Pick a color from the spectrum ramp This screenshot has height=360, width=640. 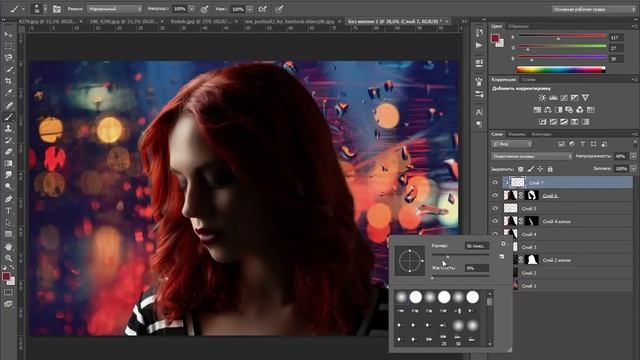pyautogui.click(x=561, y=69)
